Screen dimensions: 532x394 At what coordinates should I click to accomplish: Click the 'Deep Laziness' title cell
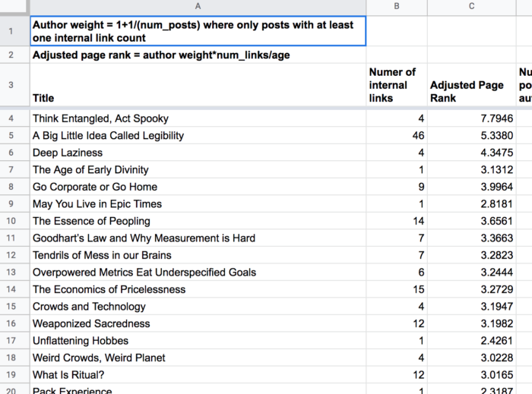click(198, 153)
